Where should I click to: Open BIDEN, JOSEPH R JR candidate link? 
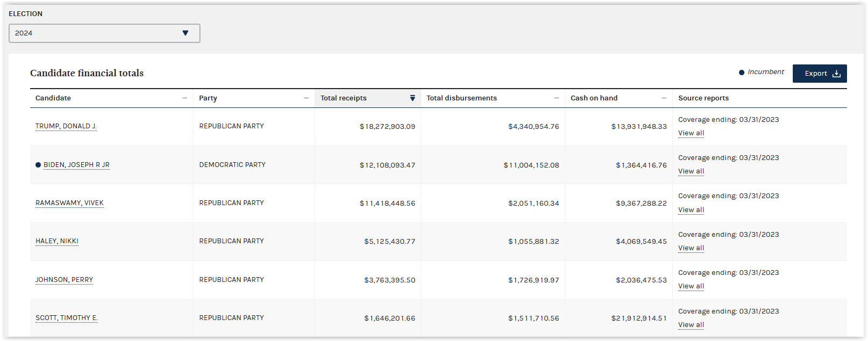pos(76,165)
